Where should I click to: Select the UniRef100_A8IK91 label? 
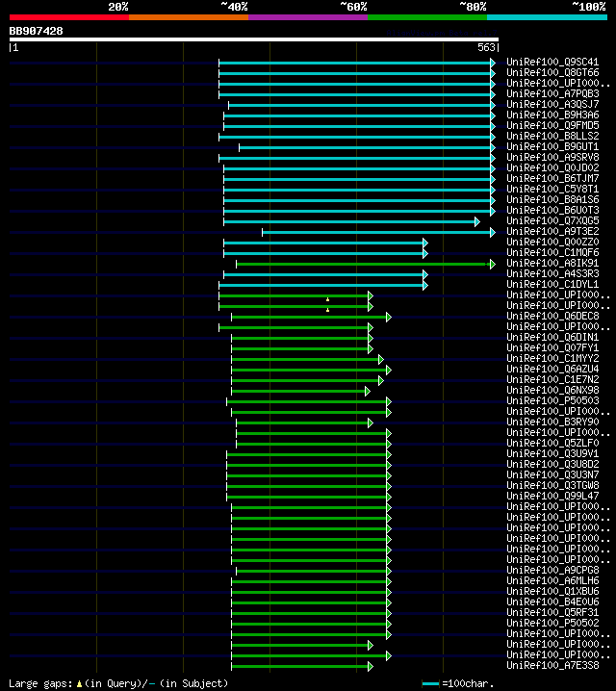point(552,263)
